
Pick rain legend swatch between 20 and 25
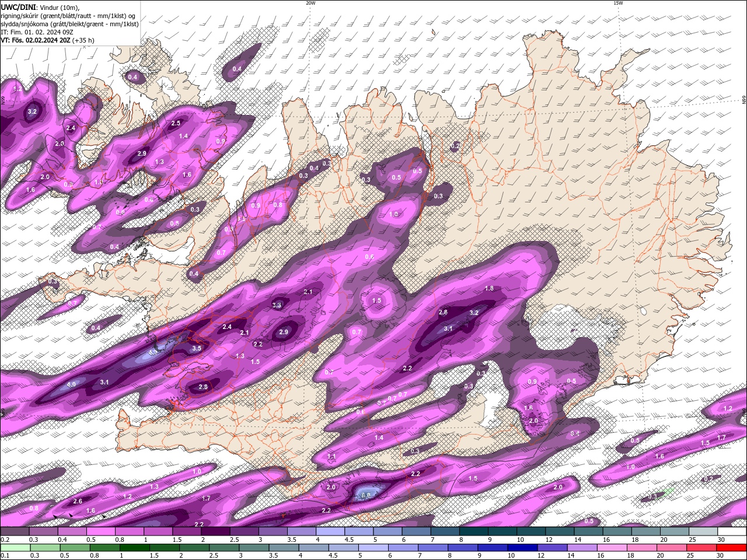pos(673,548)
